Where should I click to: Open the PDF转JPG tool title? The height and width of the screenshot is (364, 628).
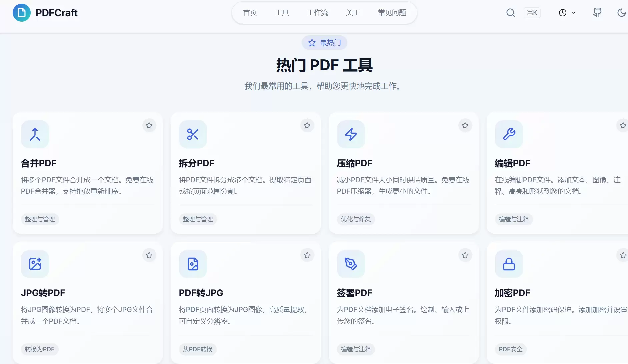tap(201, 293)
